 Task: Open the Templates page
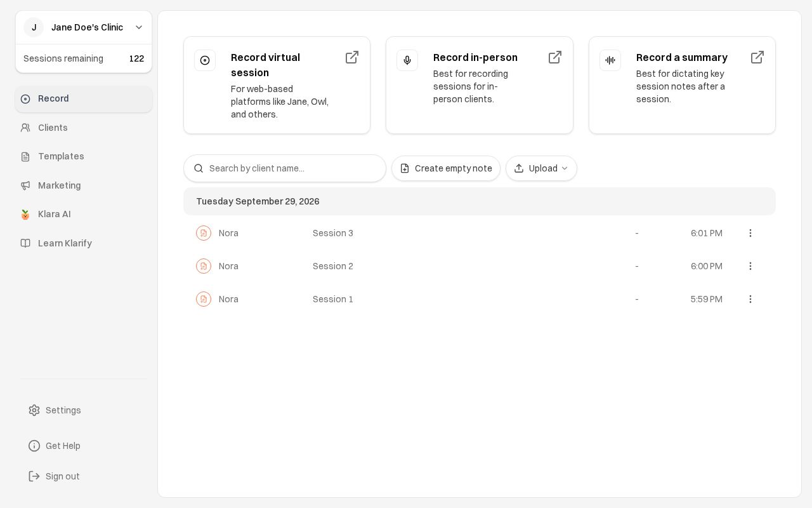(84, 156)
